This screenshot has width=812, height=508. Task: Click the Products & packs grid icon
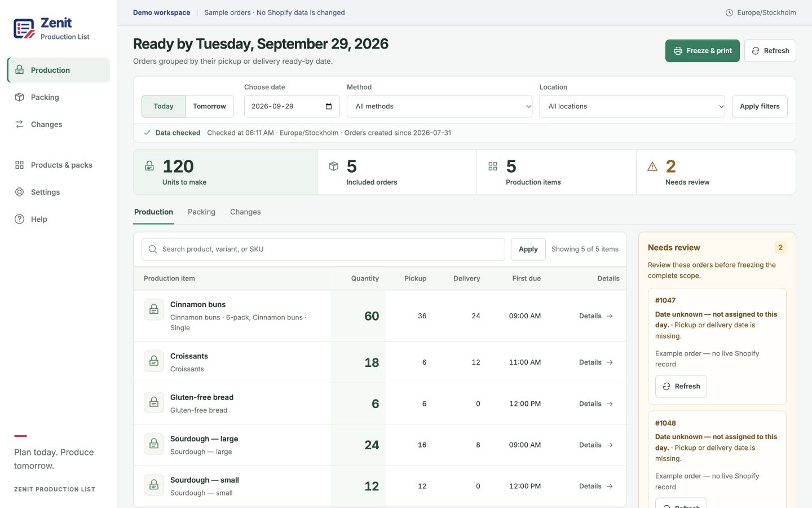pyautogui.click(x=20, y=165)
